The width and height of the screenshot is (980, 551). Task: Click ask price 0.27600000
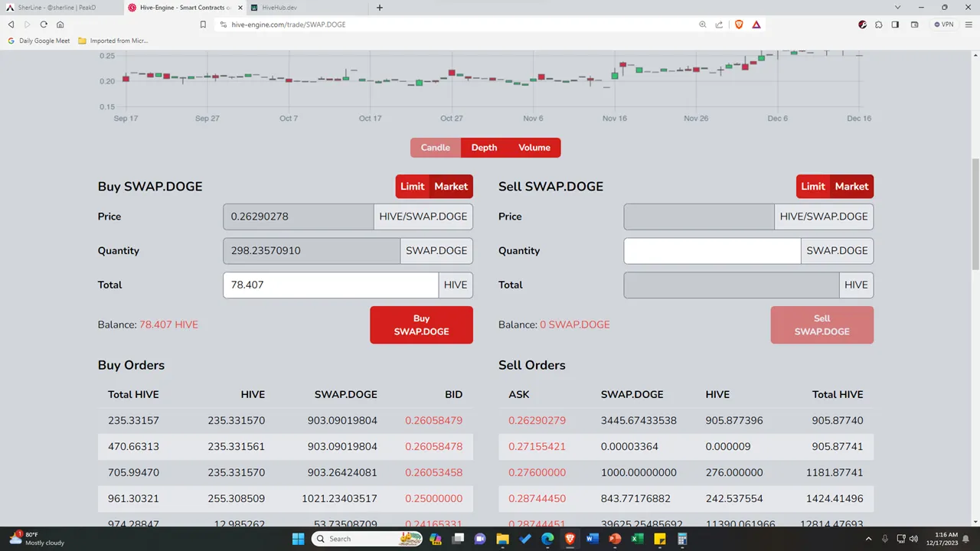pyautogui.click(x=537, y=472)
